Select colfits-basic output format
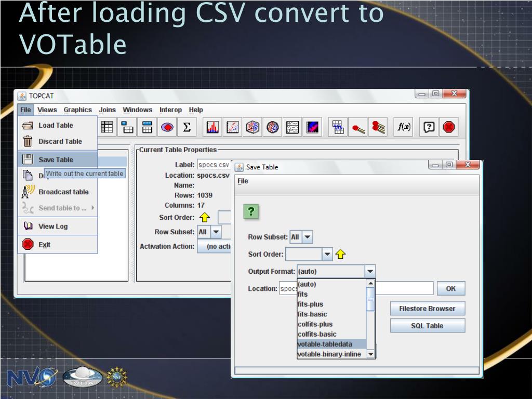Screen dimensions: 532x399 331,334
